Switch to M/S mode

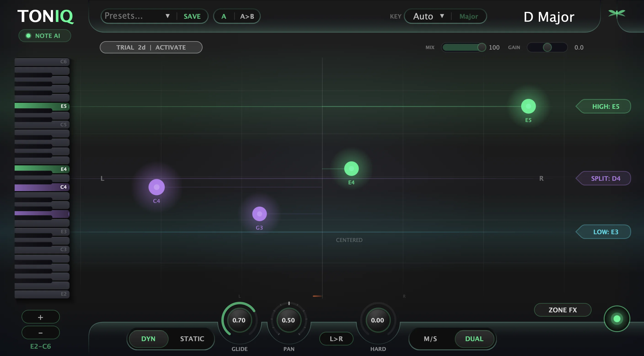click(x=430, y=339)
